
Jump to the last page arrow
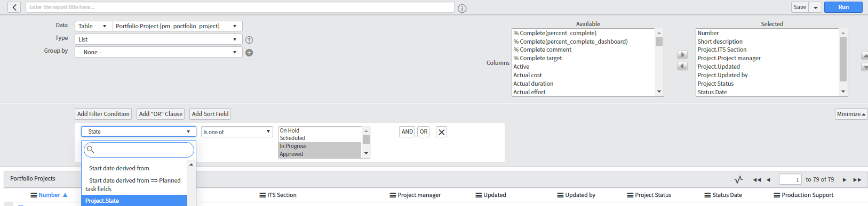tap(857, 180)
